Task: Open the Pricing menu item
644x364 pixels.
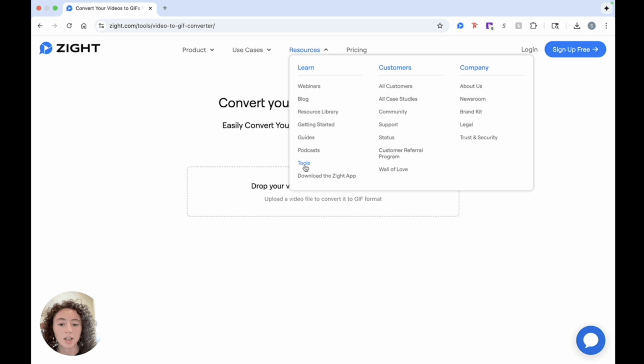Action: (356, 49)
